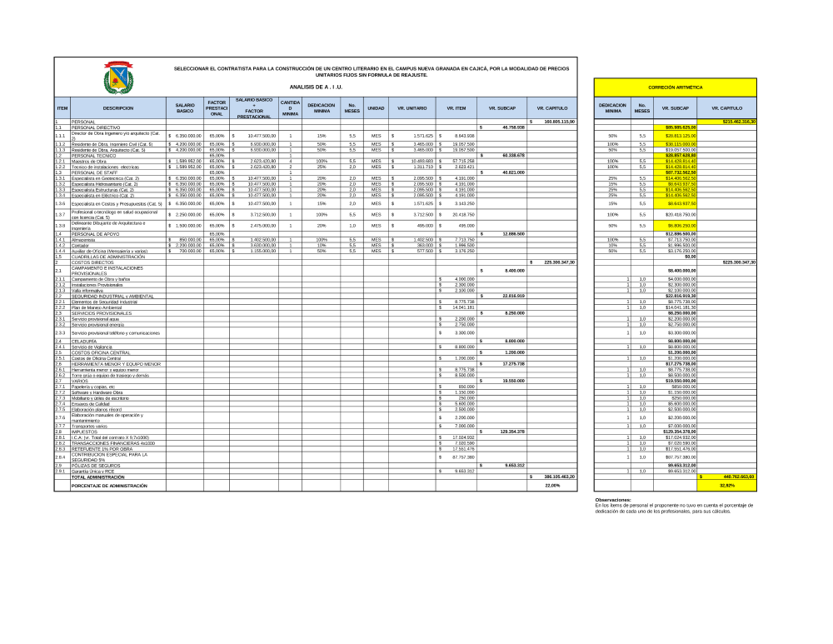This screenshot has height=644, width=833.
Task: Click the 'PERSONAL TECNICO' row label
Action: click(x=93, y=156)
